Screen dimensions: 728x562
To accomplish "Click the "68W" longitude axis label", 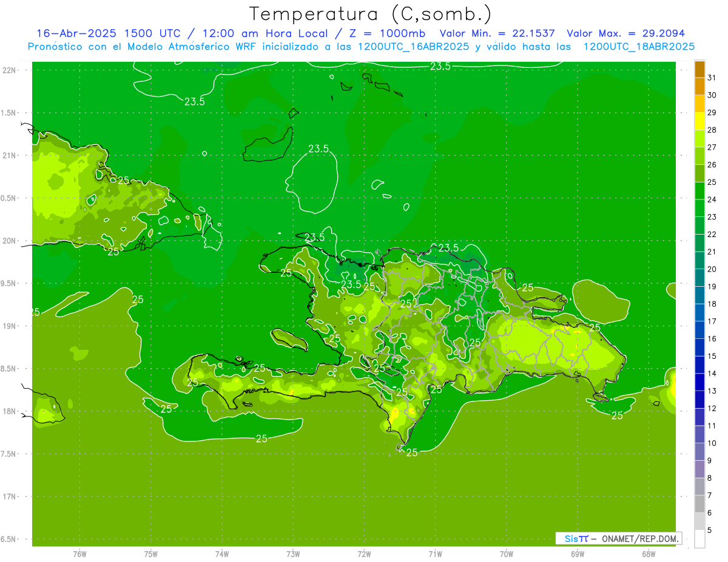I will point(649,554).
